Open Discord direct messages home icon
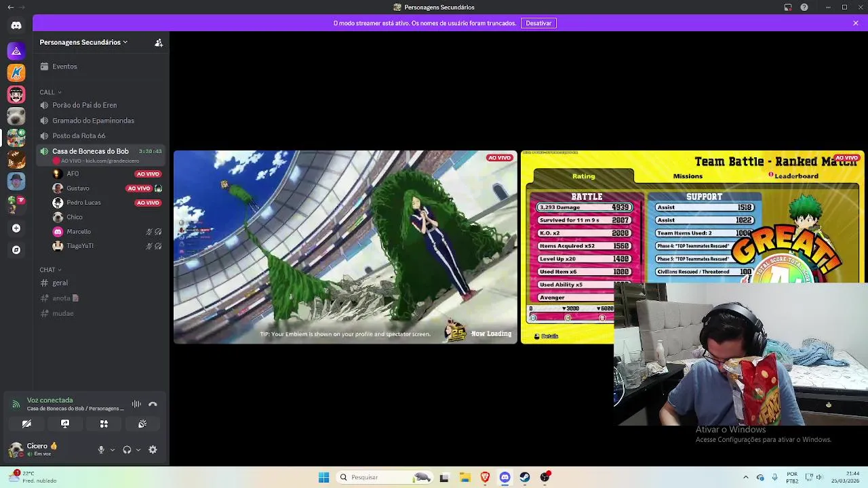 pyautogui.click(x=16, y=25)
